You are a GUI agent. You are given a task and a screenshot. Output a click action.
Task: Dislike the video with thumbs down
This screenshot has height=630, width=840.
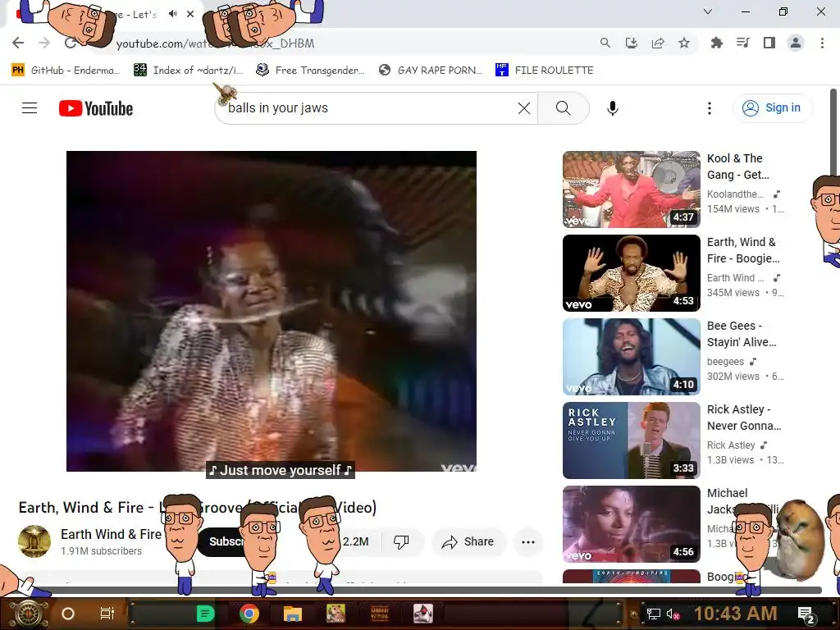(401, 541)
